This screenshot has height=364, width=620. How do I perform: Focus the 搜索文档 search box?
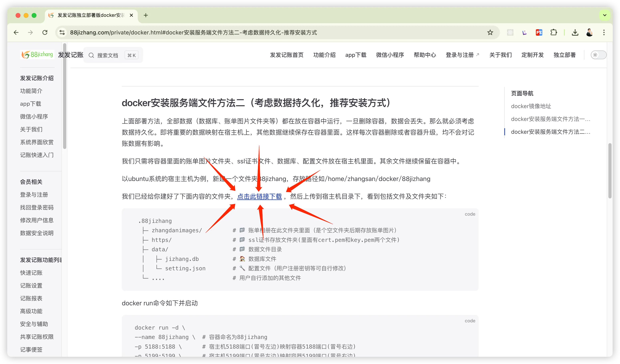point(113,55)
